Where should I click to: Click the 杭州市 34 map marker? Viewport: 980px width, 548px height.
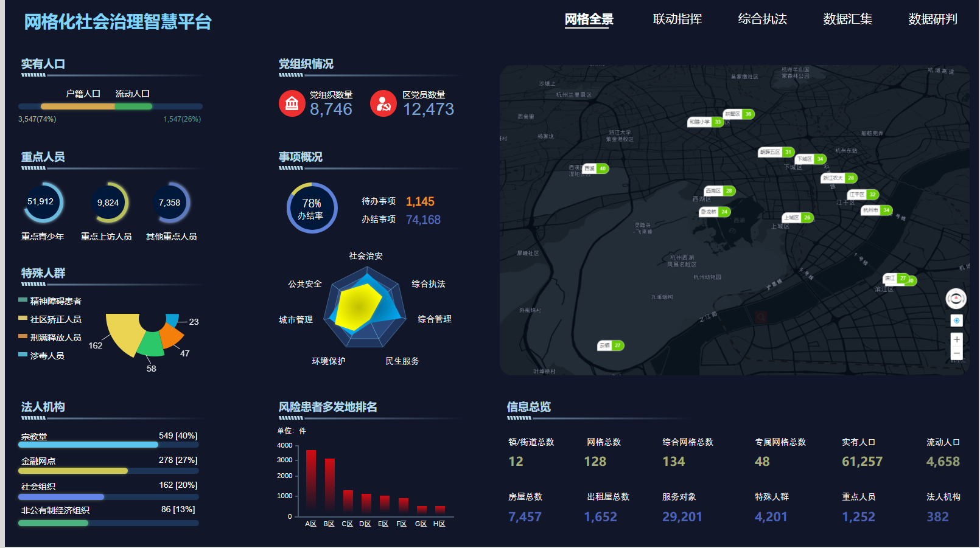[x=877, y=210]
